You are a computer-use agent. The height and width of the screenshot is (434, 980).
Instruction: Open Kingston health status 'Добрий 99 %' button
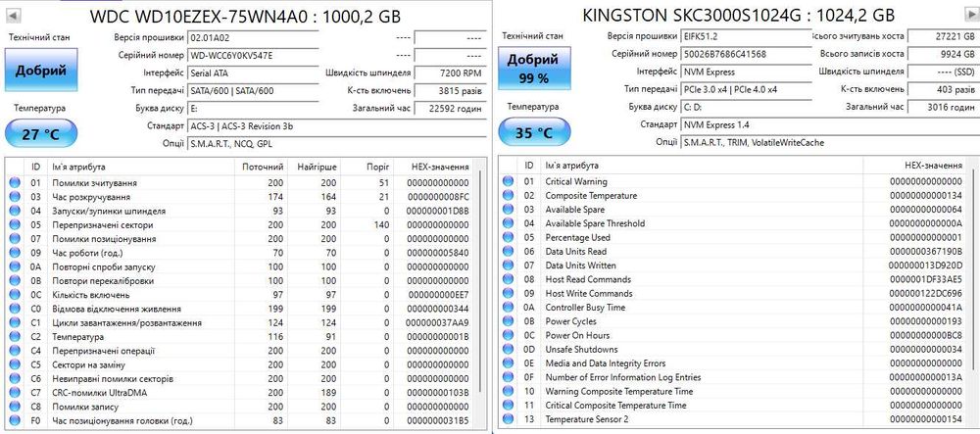point(532,70)
